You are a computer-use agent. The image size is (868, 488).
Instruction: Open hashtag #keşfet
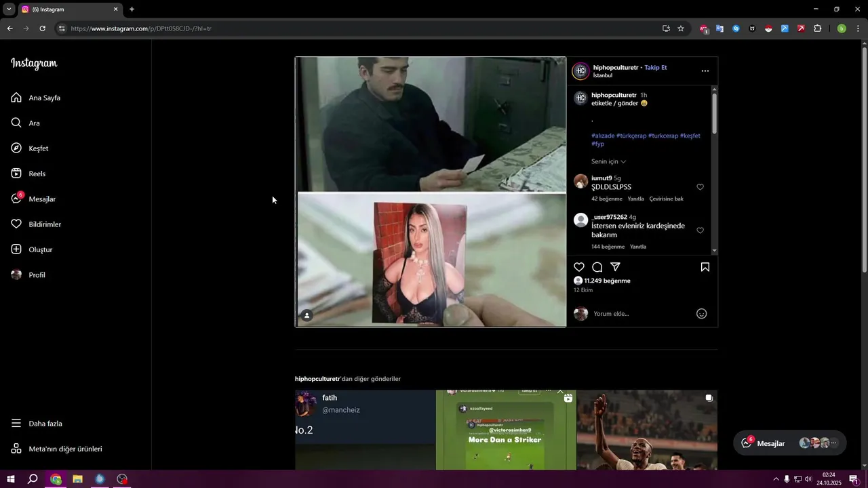click(690, 136)
